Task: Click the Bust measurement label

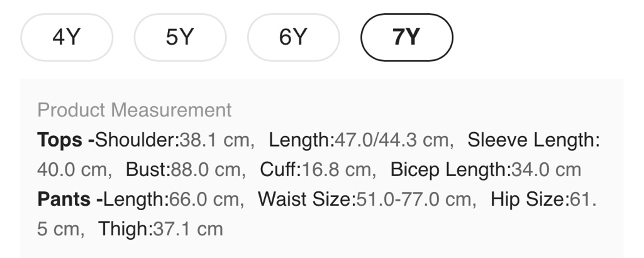Action: coord(145,170)
